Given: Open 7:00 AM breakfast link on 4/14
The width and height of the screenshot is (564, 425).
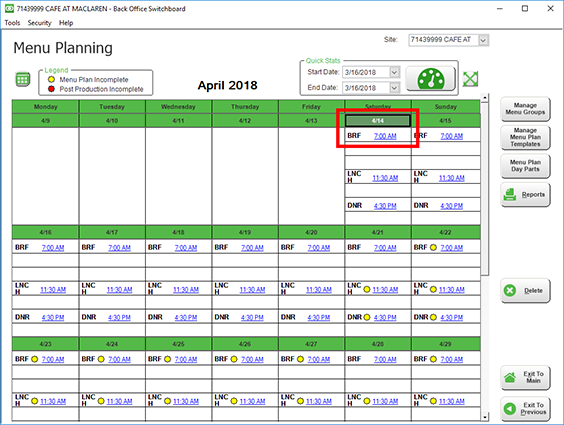Looking at the screenshot, I should (385, 136).
